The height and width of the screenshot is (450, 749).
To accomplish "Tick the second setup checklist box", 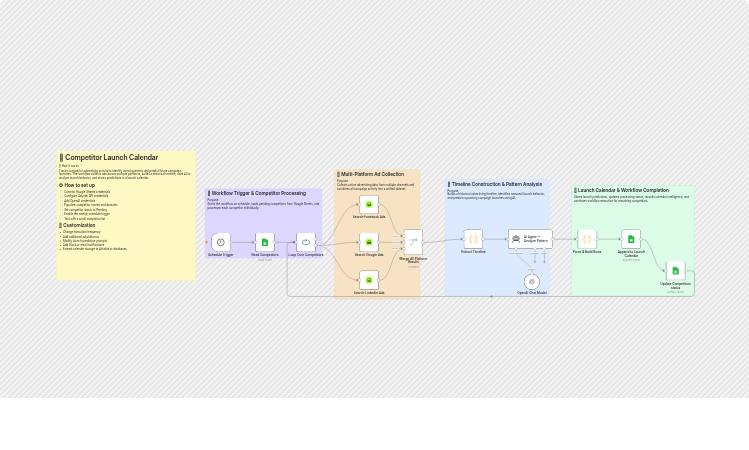I will point(61,196).
